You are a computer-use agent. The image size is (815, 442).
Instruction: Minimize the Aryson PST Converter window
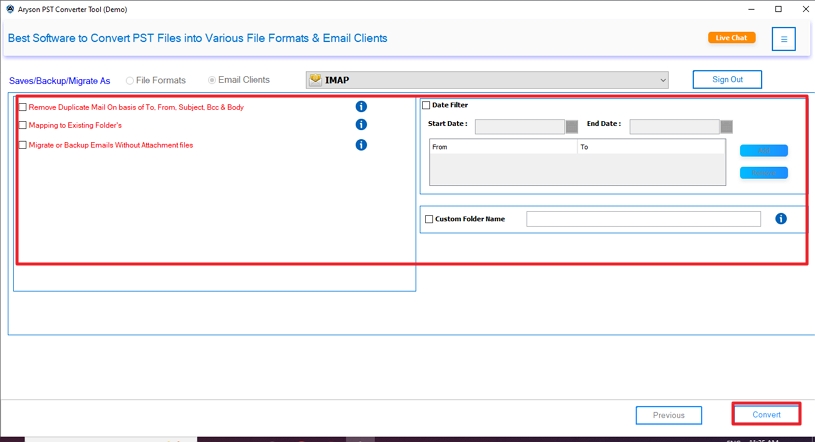[x=751, y=9]
